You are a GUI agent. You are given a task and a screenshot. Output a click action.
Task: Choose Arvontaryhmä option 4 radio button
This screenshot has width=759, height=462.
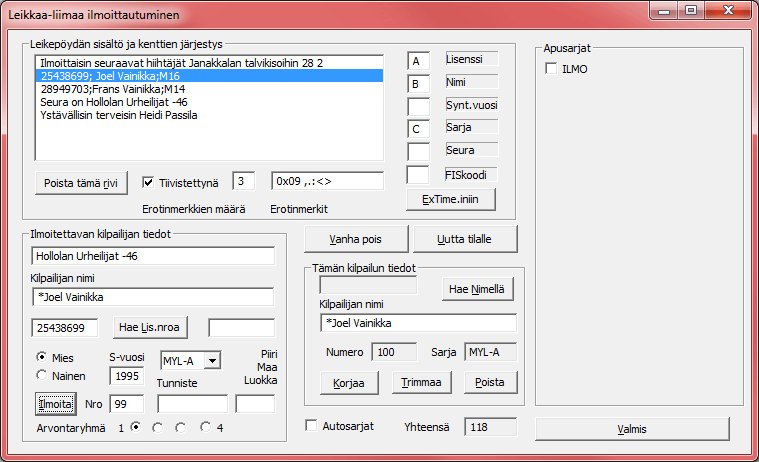205,427
